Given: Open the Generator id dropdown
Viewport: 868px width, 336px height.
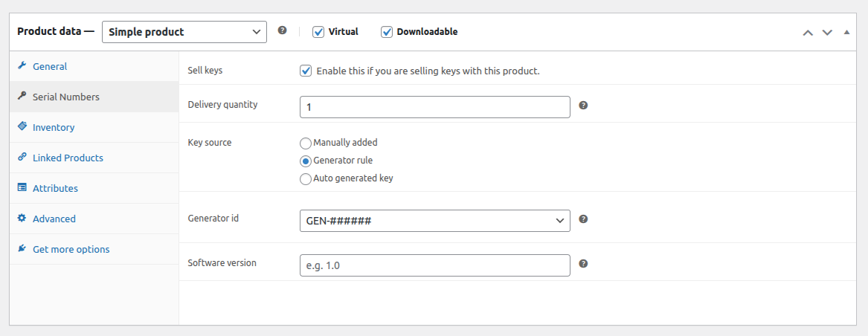Looking at the screenshot, I should 434,220.
